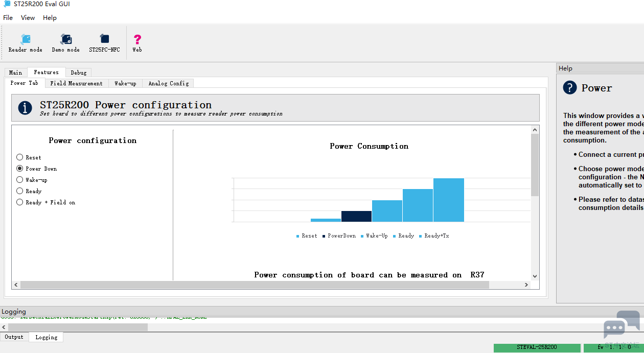This screenshot has height=353, width=644.
Task: Click the dark PowerDown bar in chart
Action: pos(356,216)
